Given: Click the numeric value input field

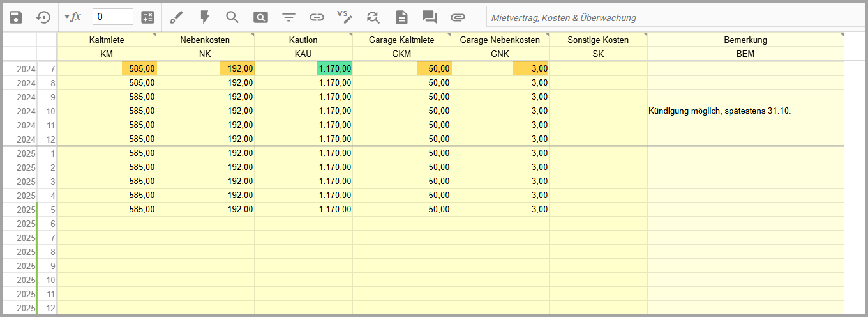Looking at the screenshot, I should 112,17.
